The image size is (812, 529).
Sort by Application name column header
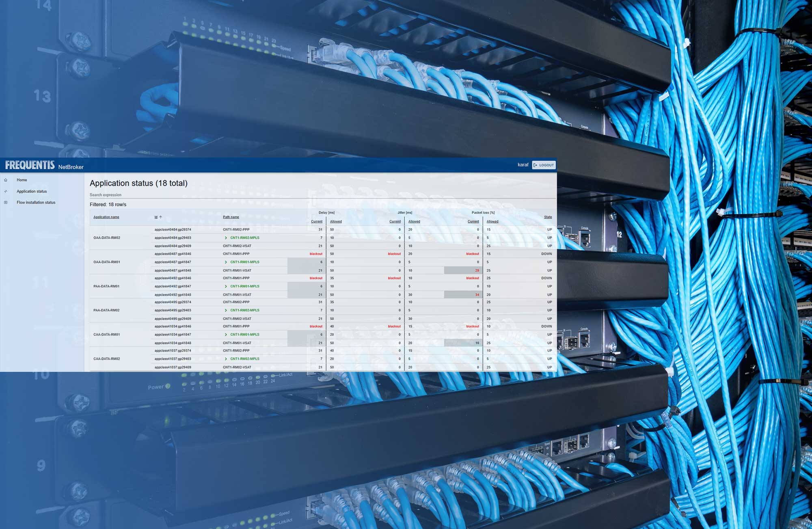106,217
